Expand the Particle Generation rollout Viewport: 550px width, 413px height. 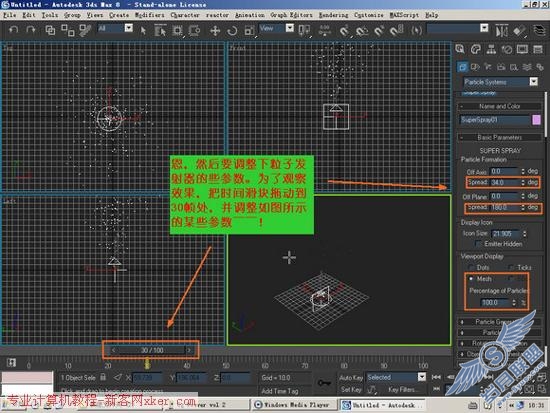(x=499, y=322)
